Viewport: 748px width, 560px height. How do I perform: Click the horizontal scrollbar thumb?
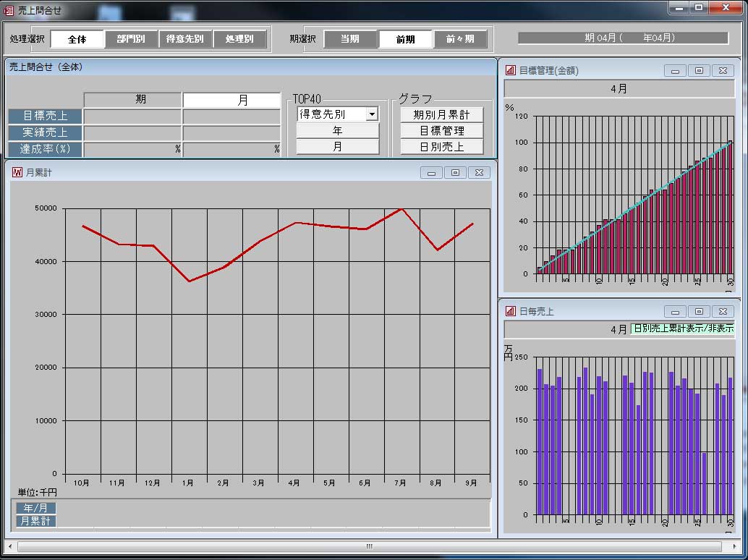[x=369, y=546]
